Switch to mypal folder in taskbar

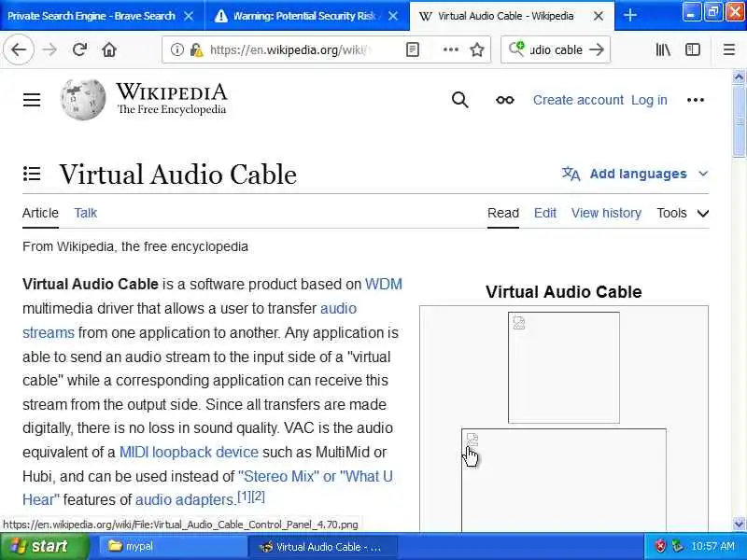click(x=172, y=546)
